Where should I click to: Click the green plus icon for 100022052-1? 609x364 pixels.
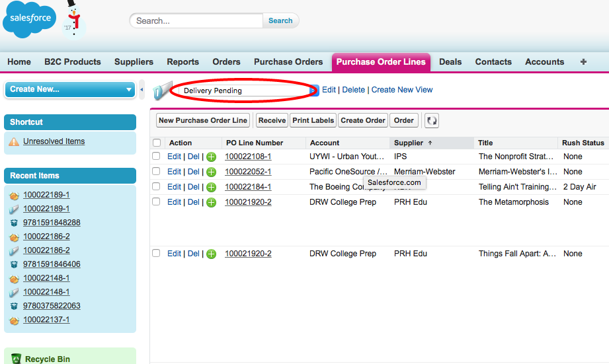pos(212,172)
